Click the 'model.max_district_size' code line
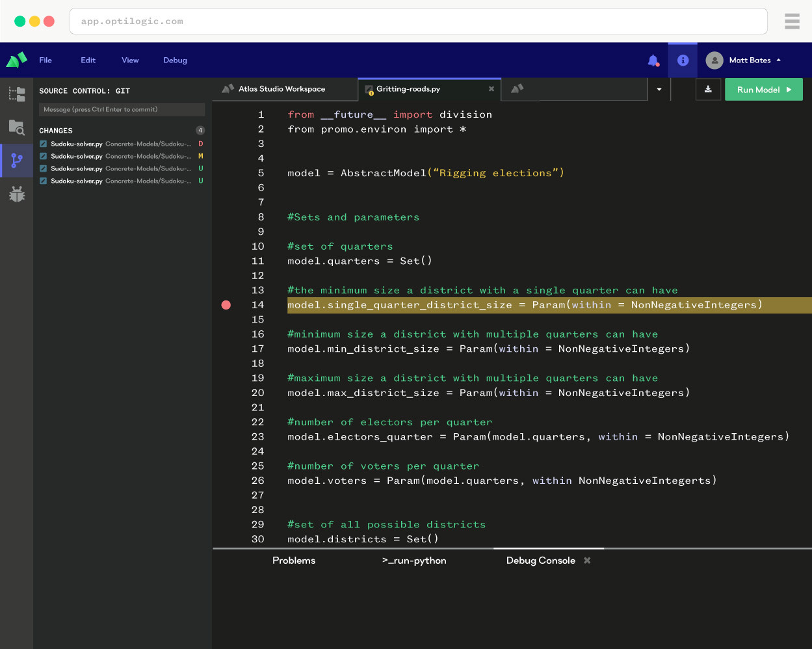 coord(489,393)
